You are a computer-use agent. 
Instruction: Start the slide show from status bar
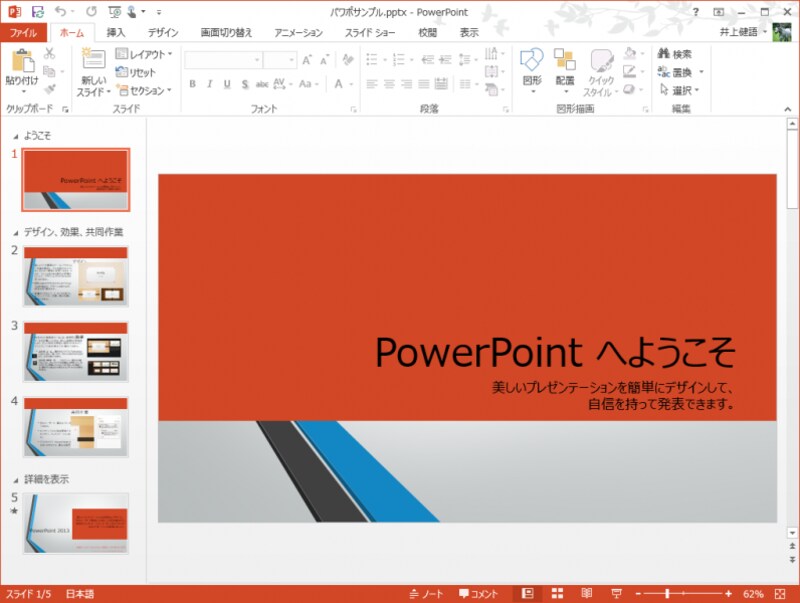tap(617, 593)
